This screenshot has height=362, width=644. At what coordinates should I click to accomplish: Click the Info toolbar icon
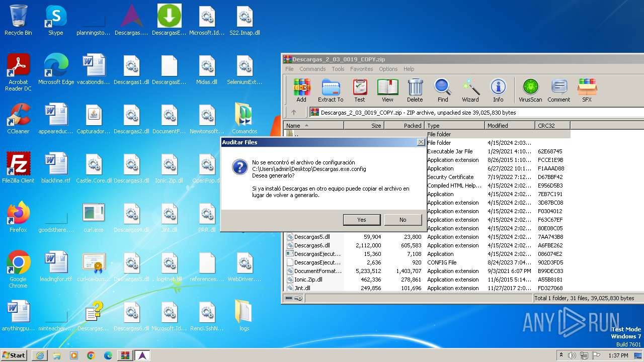pyautogui.click(x=498, y=90)
